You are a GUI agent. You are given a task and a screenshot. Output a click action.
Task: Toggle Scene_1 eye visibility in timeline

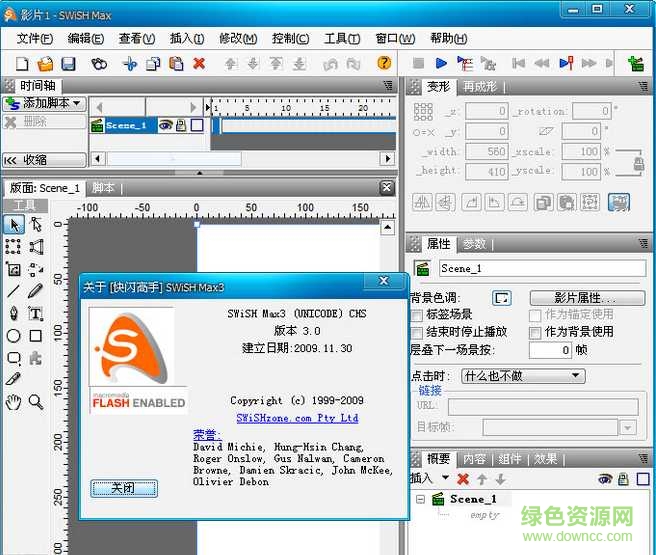165,125
